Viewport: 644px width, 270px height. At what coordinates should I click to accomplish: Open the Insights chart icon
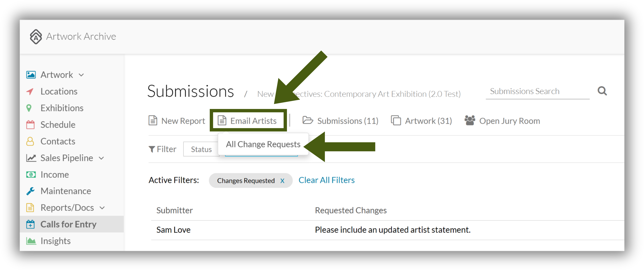31,241
